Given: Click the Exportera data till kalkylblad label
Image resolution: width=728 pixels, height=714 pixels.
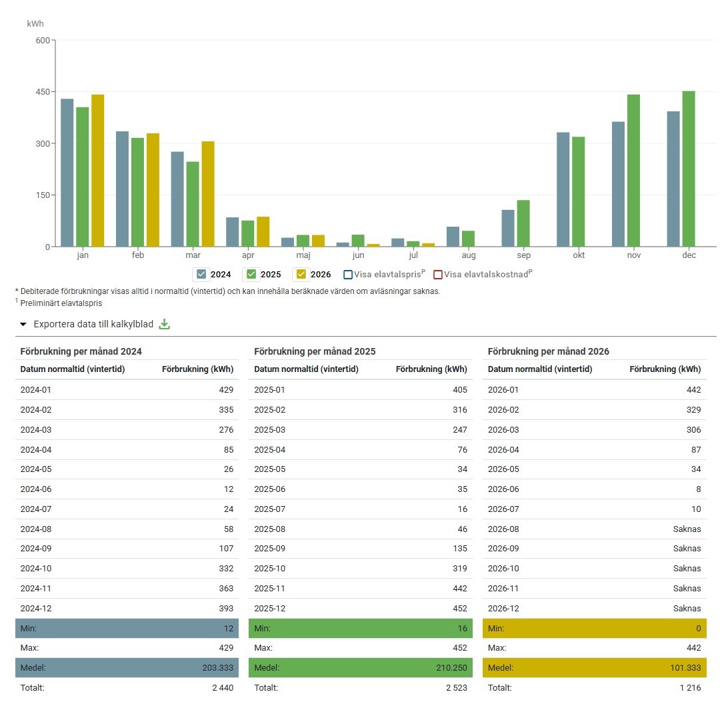Looking at the screenshot, I should pyautogui.click(x=93, y=324).
